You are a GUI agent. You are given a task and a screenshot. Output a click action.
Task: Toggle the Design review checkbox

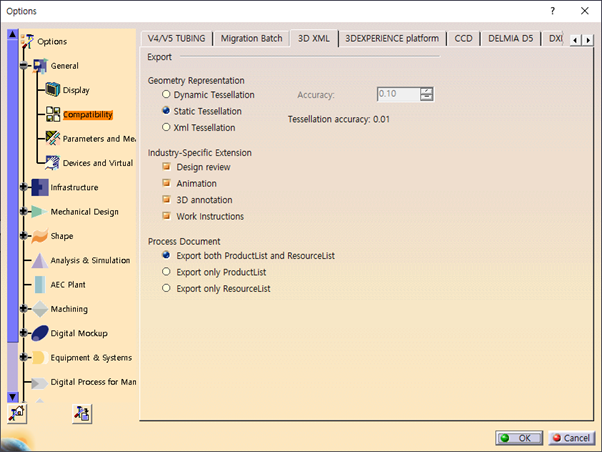(x=166, y=166)
